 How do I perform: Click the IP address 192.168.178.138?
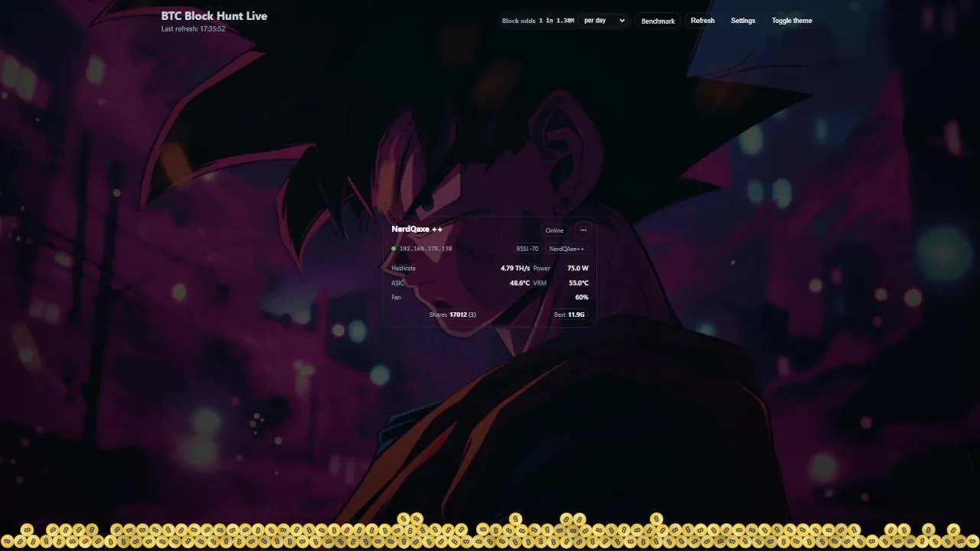pyautogui.click(x=426, y=249)
